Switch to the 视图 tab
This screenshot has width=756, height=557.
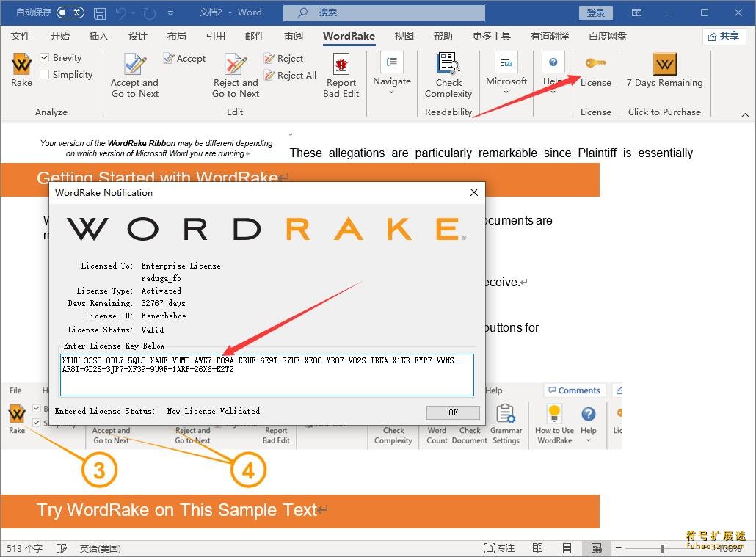point(404,36)
